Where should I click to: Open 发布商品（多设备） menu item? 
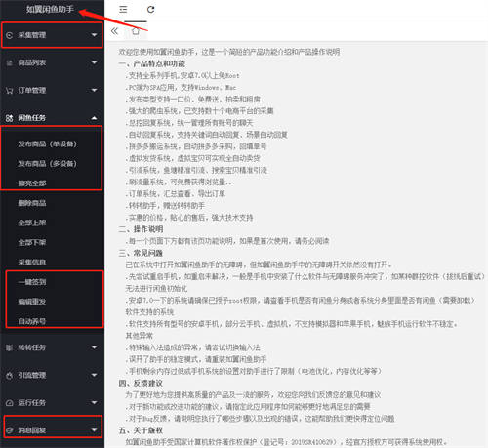point(47,163)
